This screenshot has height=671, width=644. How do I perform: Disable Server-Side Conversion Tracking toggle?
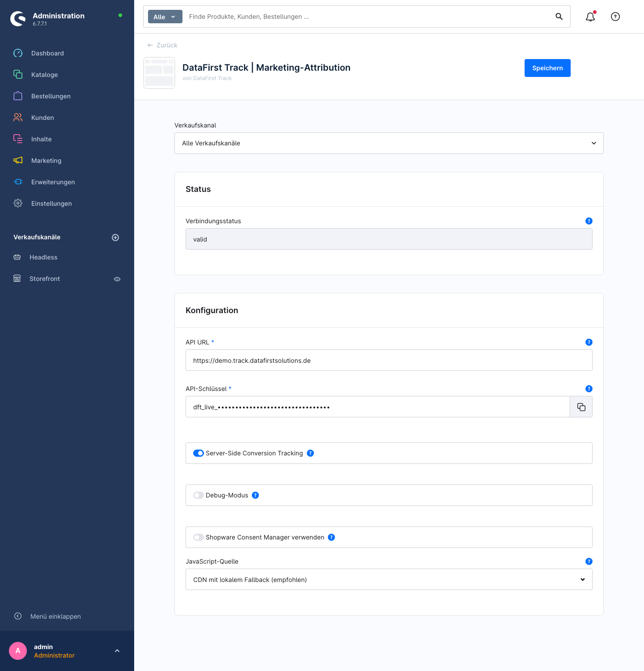click(199, 453)
